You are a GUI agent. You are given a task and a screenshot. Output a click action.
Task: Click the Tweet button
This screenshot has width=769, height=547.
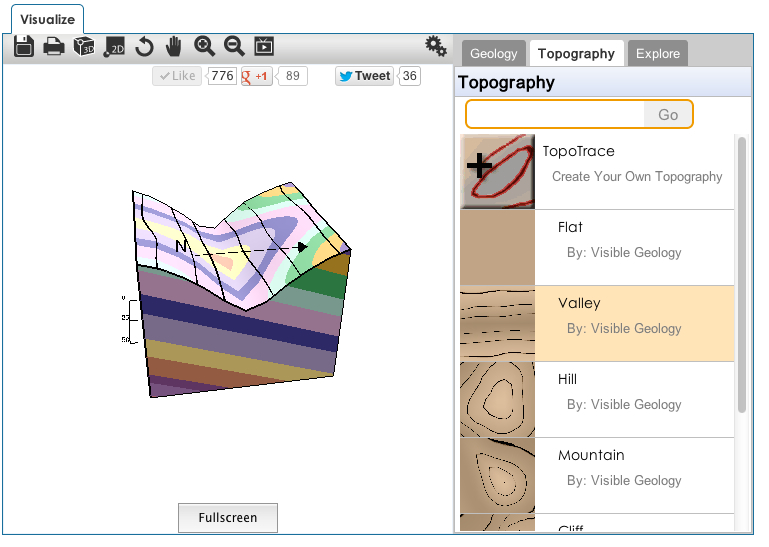(364, 76)
